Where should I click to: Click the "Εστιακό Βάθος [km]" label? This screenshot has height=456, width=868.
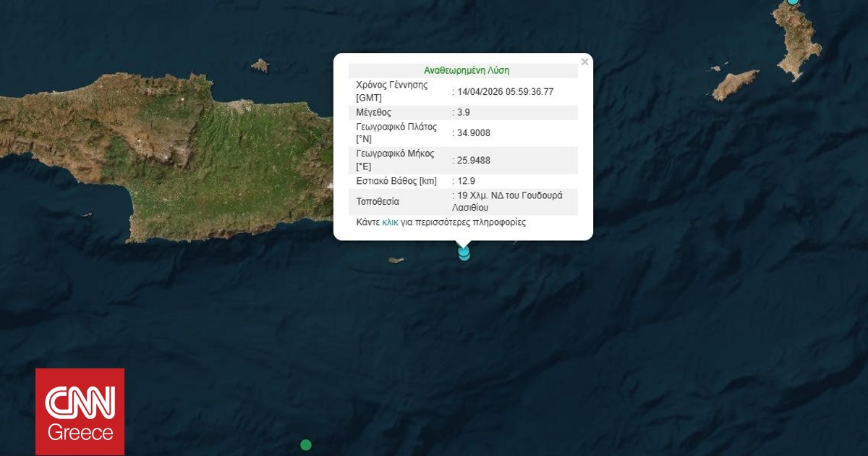(x=396, y=181)
